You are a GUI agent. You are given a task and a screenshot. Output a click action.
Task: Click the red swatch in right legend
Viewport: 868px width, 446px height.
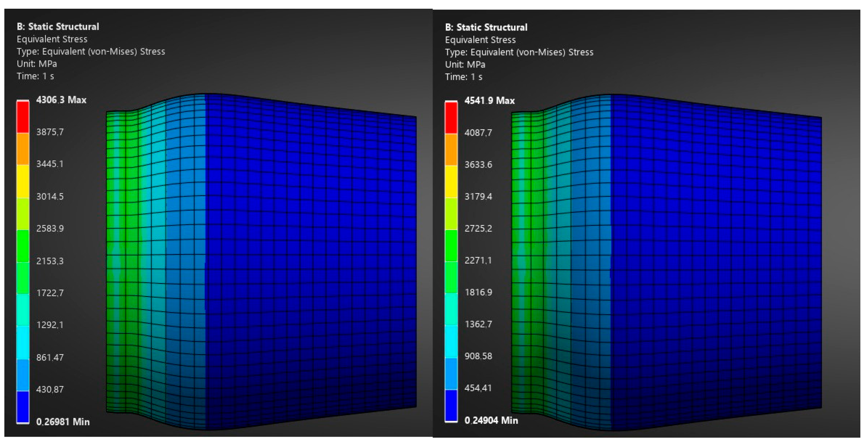coord(451,118)
